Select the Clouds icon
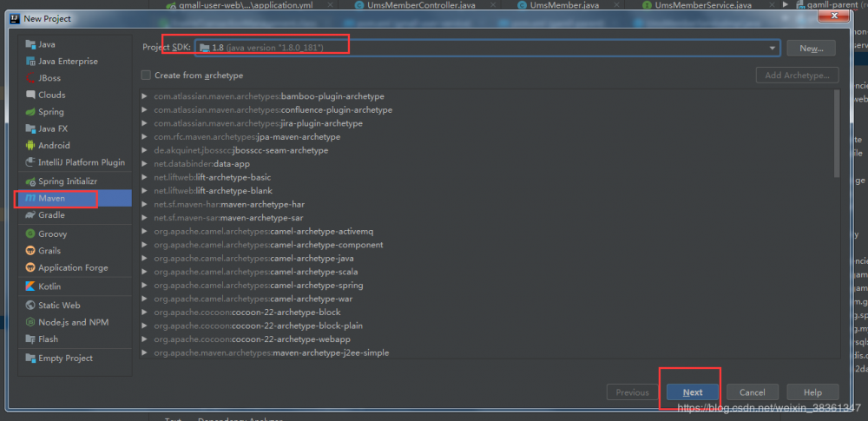Image resolution: width=868 pixels, height=421 pixels. pyautogui.click(x=30, y=95)
